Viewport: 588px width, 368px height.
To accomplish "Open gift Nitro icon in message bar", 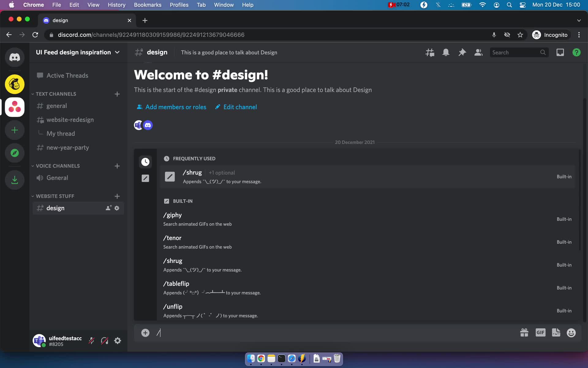I will click(524, 333).
